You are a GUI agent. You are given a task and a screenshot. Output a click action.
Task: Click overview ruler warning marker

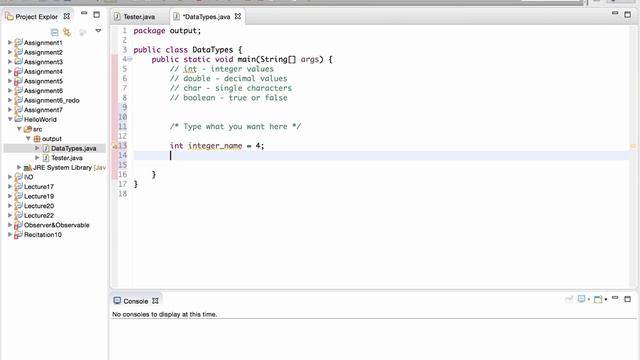click(633, 146)
